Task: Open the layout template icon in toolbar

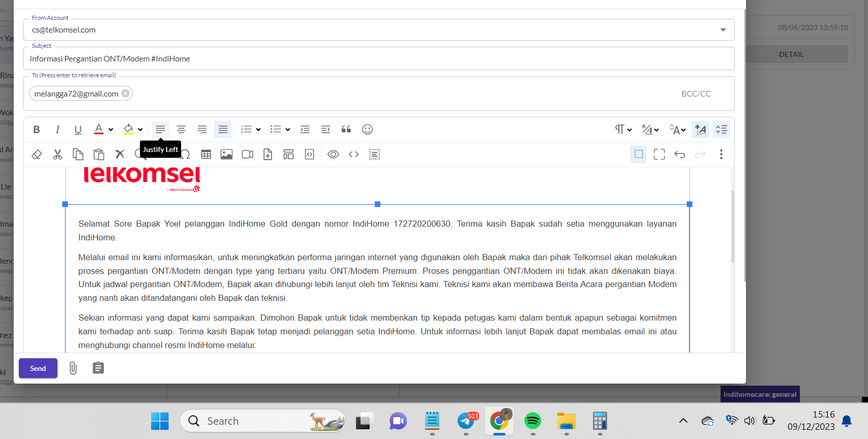Action: (289, 154)
